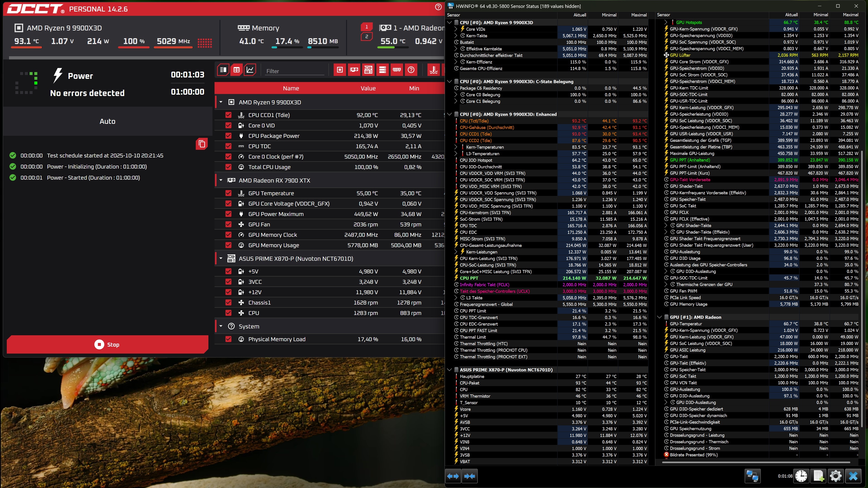Screen dimensions: 868x488
Task: Collapse the ASUS PRIME X870-P group in HWiNFO
Action: [449, 370]
